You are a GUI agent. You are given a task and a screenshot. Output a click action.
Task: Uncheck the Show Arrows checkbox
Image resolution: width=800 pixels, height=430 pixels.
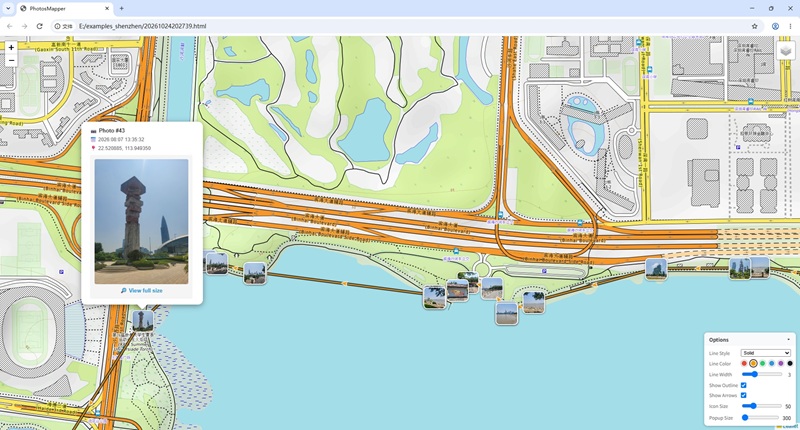coord(743,395)
